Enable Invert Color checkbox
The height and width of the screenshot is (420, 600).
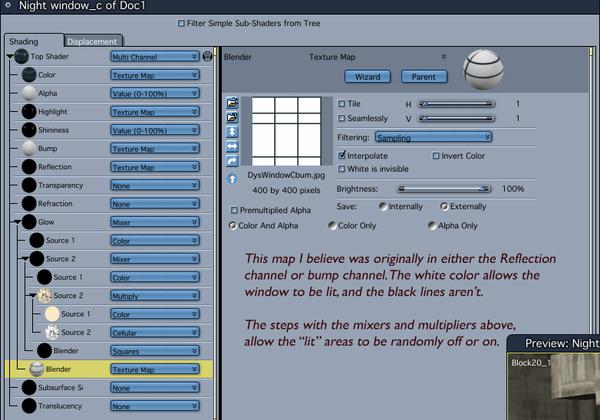click(x=436, y=156)
